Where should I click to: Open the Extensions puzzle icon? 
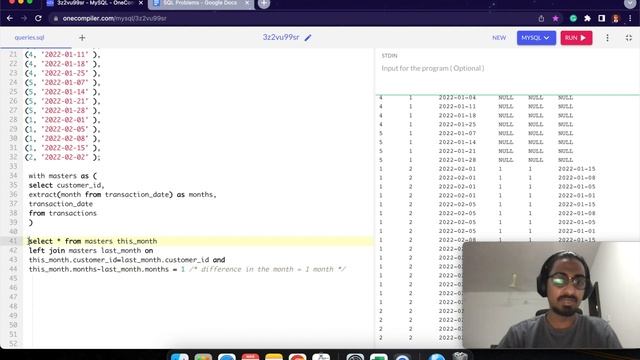point(587,18)
